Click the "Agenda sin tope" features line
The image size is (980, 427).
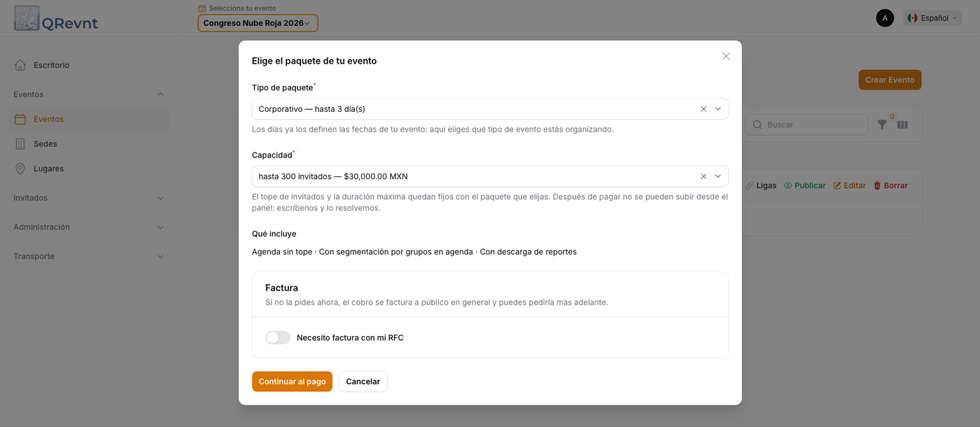coord(414,252)
